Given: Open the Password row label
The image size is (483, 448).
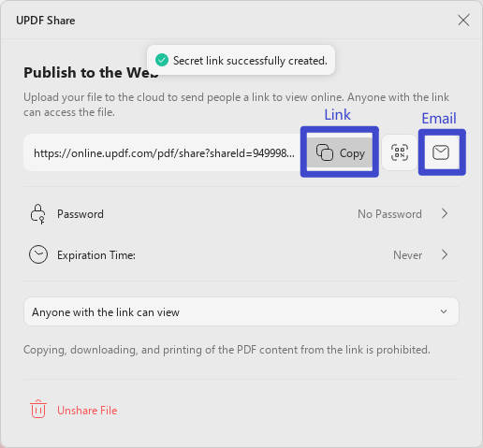Looking at the screenshot, I should tap(80, 214).
